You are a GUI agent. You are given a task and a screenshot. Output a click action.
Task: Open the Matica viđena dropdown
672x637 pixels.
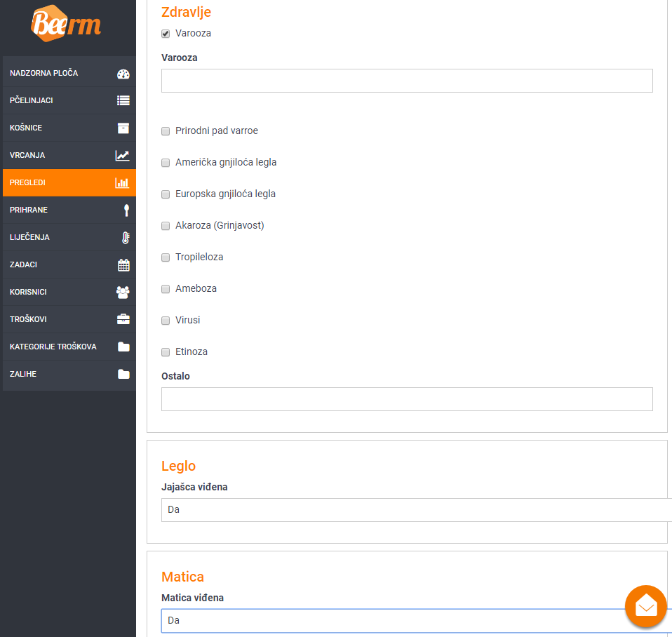[416, 620]
